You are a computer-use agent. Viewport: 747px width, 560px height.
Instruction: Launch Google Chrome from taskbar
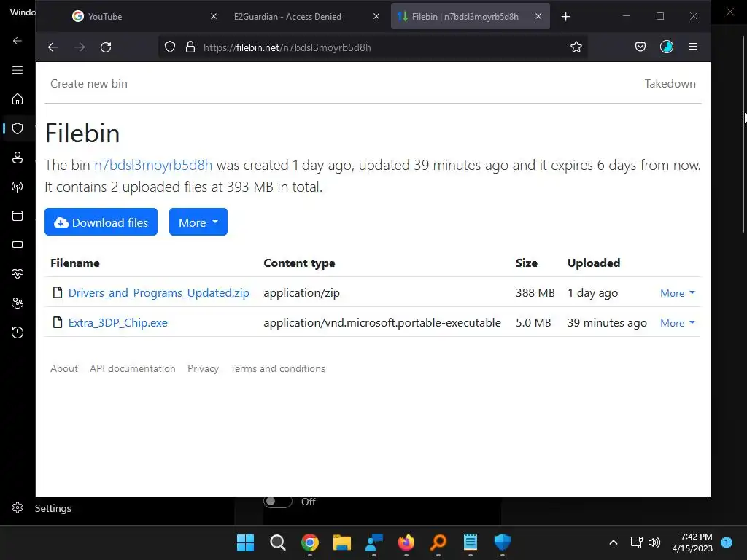[x=309, y=542]
